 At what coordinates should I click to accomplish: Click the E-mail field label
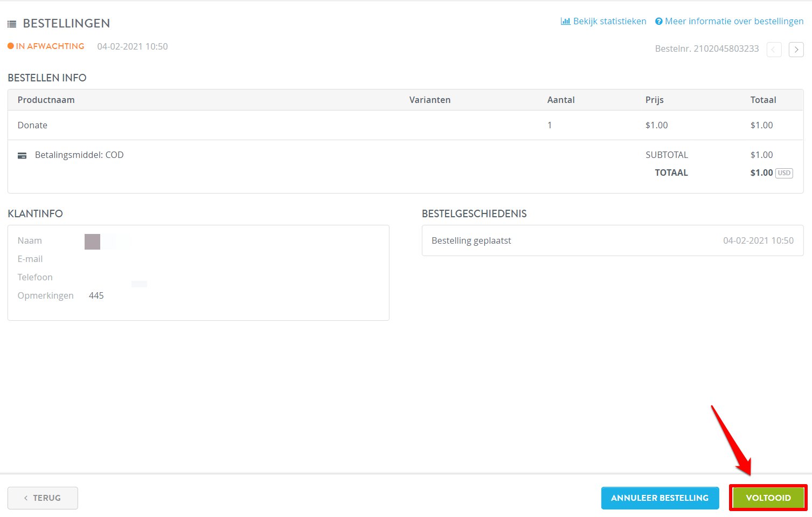[x=30, y=259]
